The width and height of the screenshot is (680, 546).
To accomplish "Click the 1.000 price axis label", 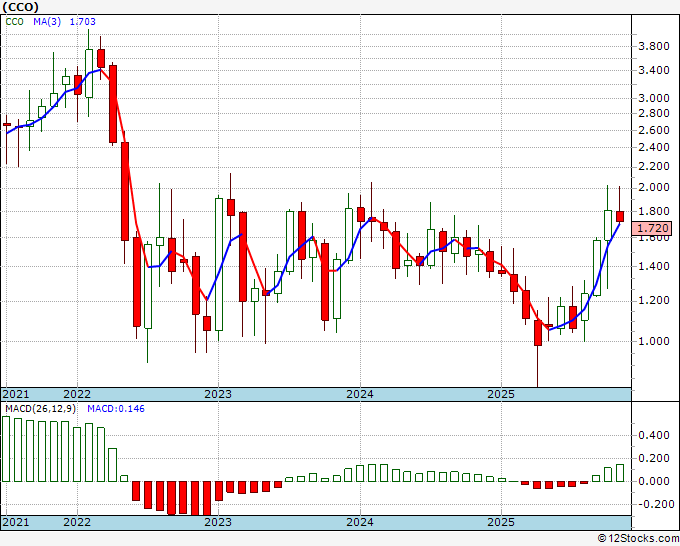I will pyautogui.click(x=654, y=341).
